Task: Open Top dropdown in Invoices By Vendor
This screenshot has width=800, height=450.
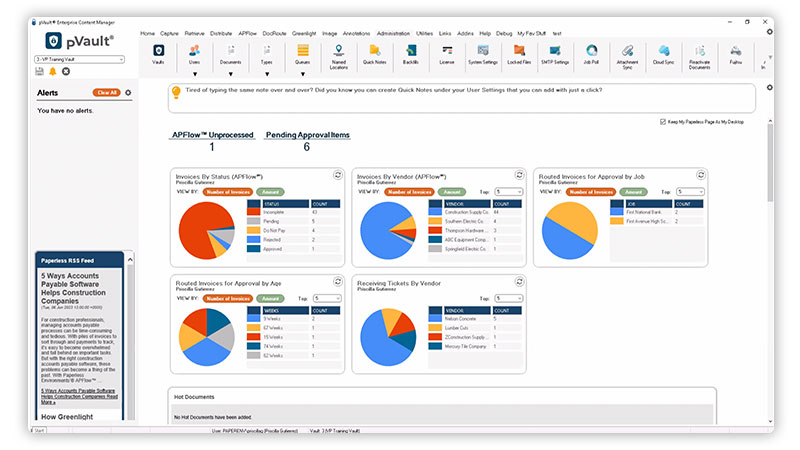Action: point(509,192)
